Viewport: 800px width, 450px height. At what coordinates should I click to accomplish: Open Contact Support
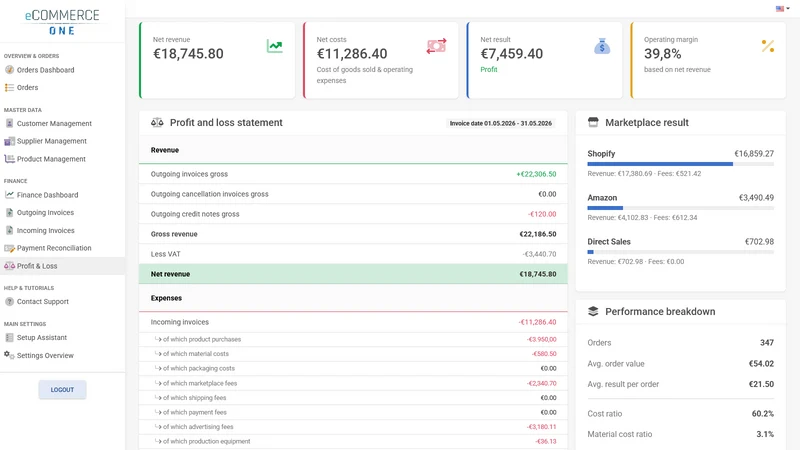(x=43, y=302)
